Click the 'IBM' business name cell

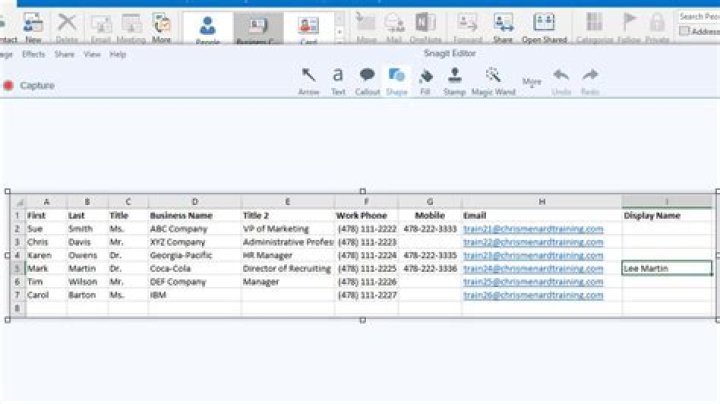click(x=195, y=295)
